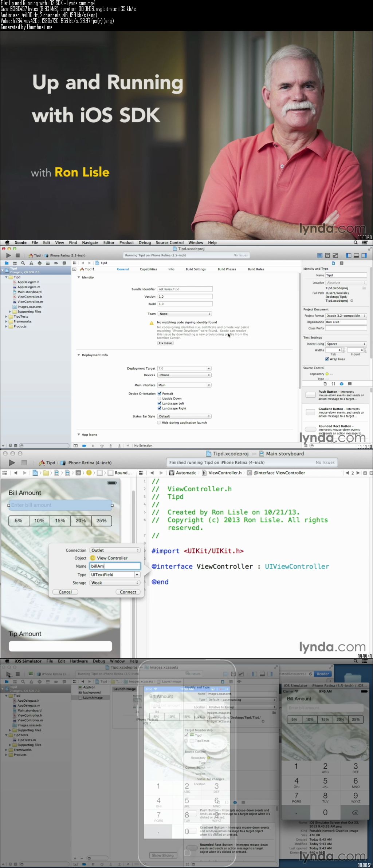The height and width of the screenshot is (868, 373).
Task: Click the Stop button in second-frame Xcode toolbar
Action: (x=17, y=255)
